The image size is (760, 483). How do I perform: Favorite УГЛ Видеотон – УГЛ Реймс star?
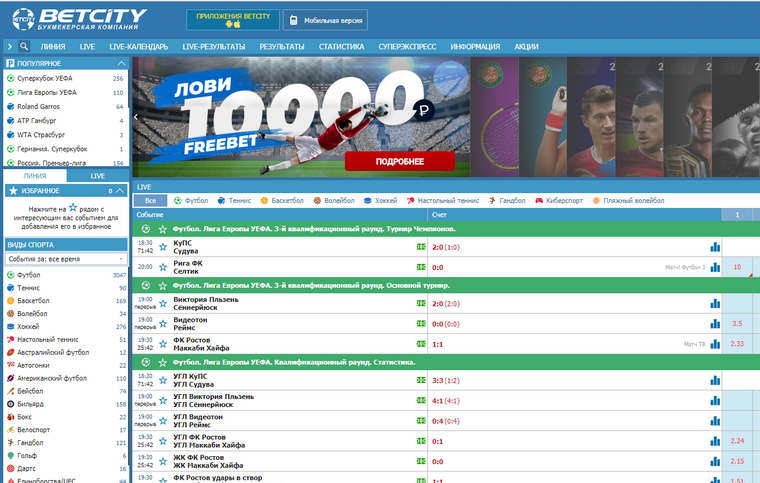(x=163, y=421)
